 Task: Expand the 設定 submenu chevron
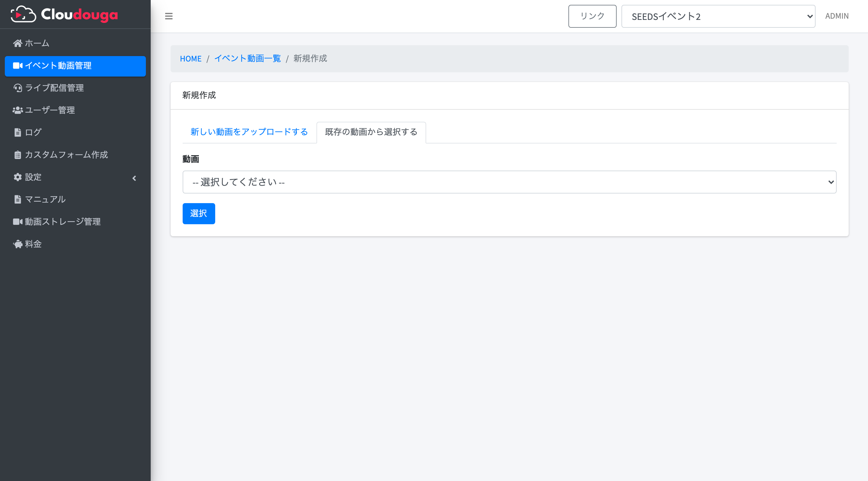pyautogui.click(x=134, y=178)
